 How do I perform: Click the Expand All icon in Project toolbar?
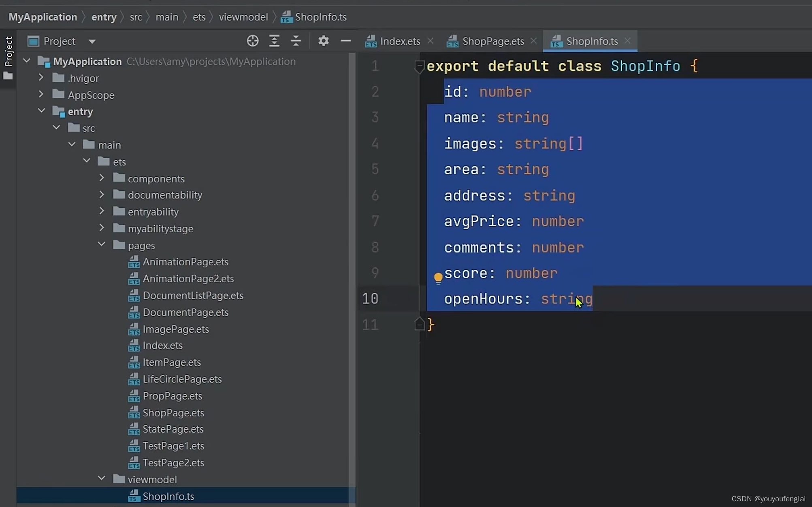tap(274, 41)
